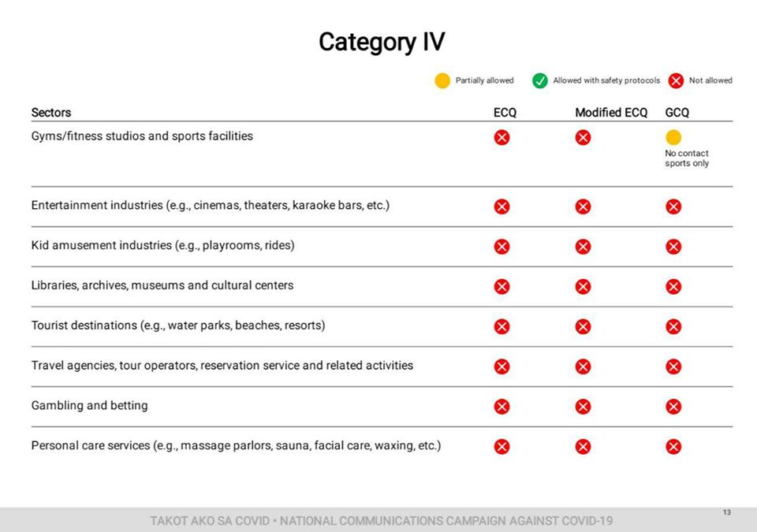757x532 pixels.
Task: Click the Kid amusement industries GCQ X icon
Action: point(673,247)
